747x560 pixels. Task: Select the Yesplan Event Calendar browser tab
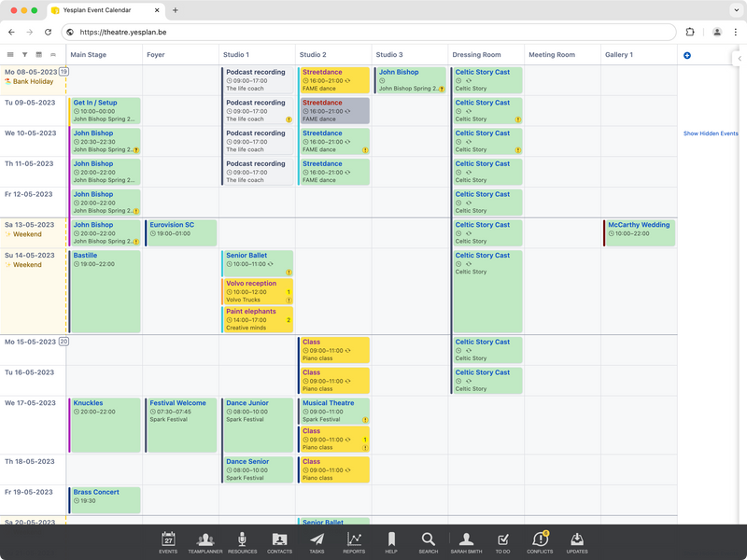point(107,10)
